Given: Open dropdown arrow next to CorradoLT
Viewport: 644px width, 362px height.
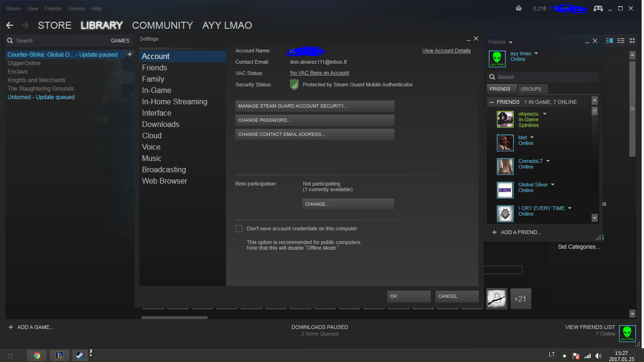Looking at the screenshot, I should click(x=548, y=161).
